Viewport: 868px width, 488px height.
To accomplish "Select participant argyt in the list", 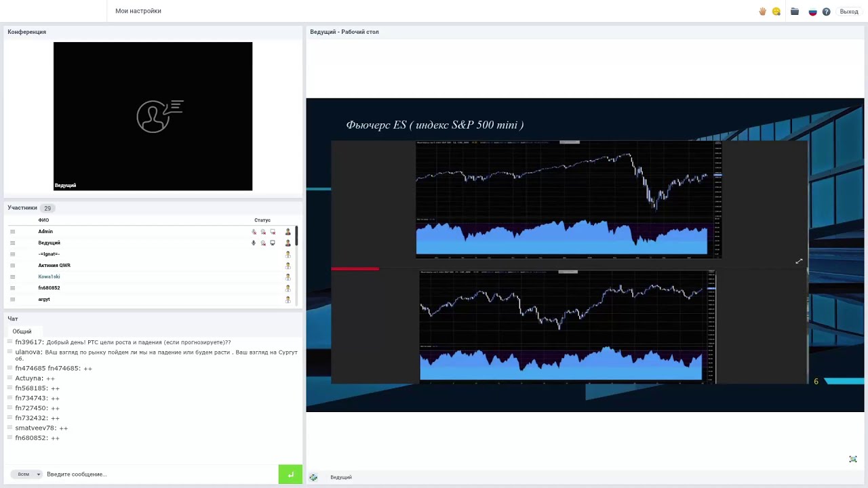I will click(x=44, y=300).
